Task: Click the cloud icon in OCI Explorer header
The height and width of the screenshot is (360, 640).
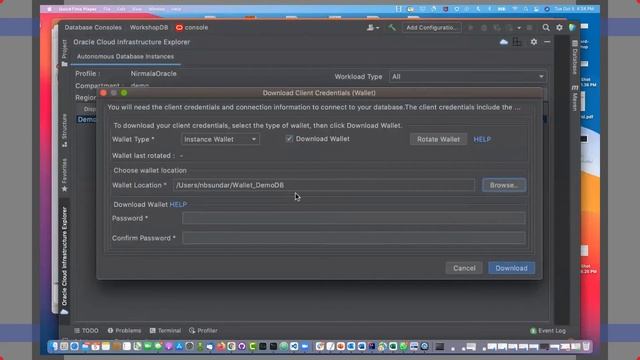Action: (x=504, y=42)
